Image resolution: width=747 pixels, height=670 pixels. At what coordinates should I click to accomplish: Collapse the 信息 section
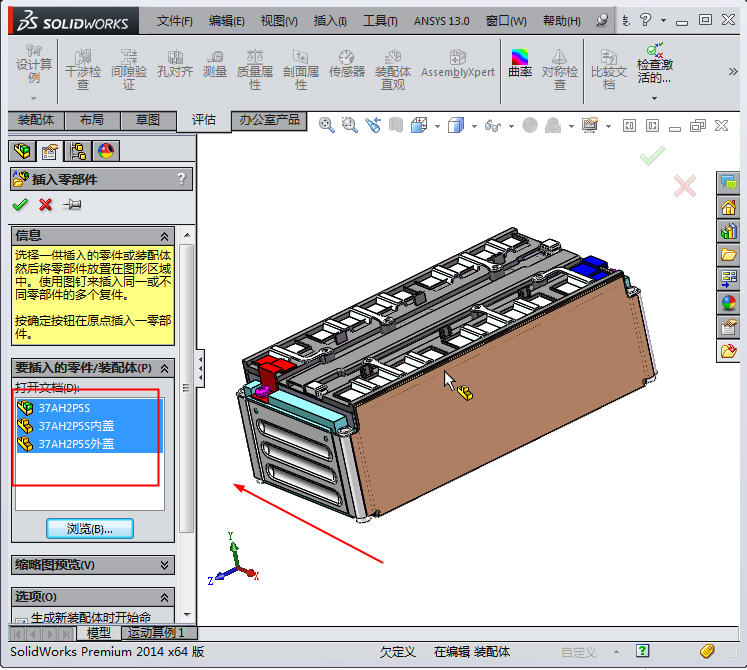pyautogui.click(x=164, y=235)
